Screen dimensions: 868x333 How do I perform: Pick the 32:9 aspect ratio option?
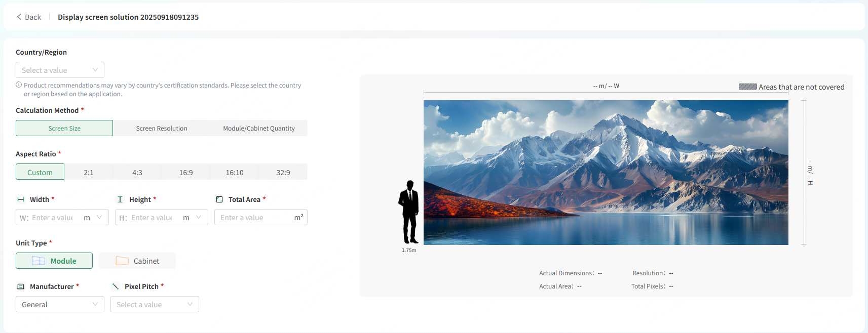[x=283, y=172]
